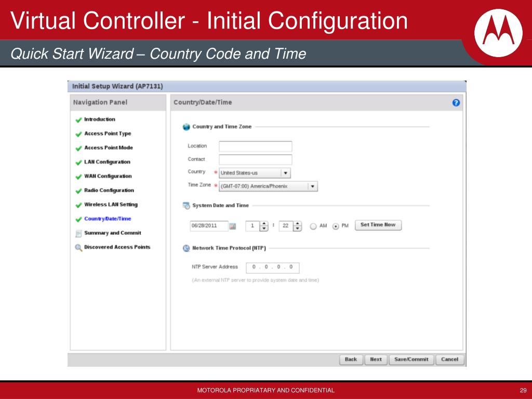Click the green checkmark next to Introduction
The image size is (532, 399).
click(x=79, y=120)
